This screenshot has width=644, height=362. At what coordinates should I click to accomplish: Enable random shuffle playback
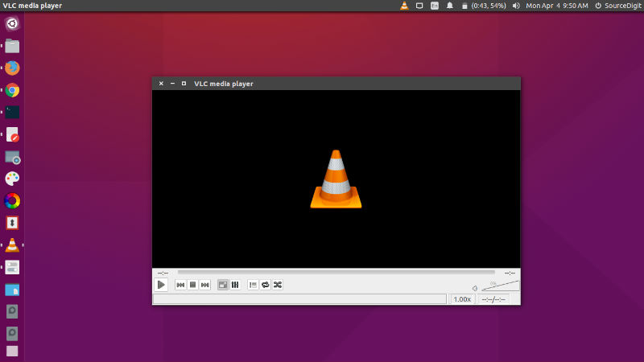278,285
